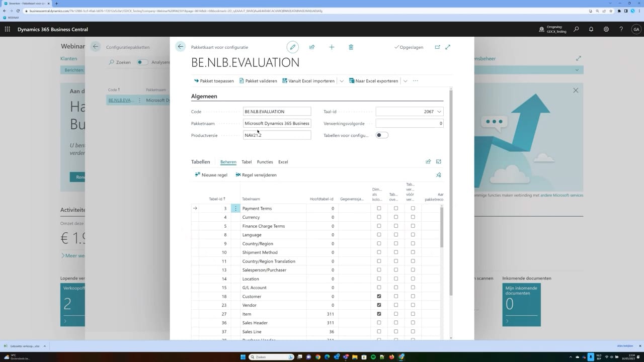Click Nieuwe regel in Tabellen
This screenshot has height=362, width=644.
(211, 175)
